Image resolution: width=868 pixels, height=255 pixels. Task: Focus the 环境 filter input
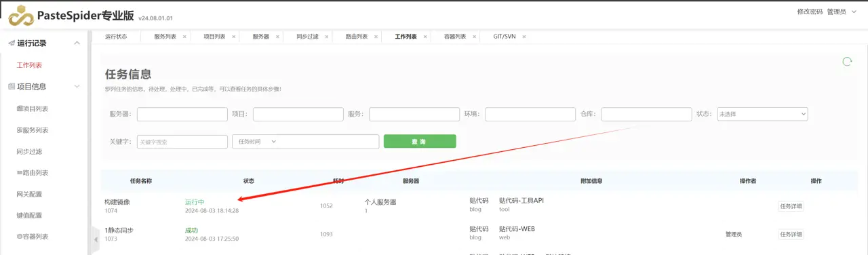tap(530, 115)
